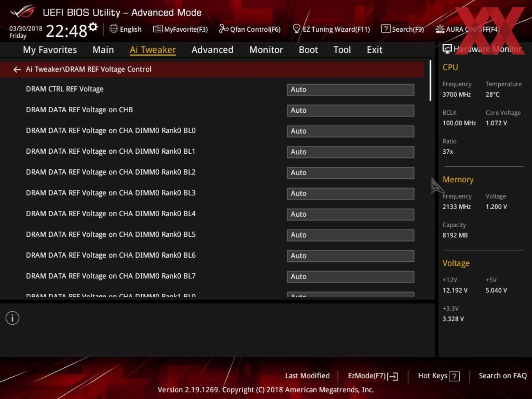Click the +5V reading 5.040 V

click(x=496, y=290)
